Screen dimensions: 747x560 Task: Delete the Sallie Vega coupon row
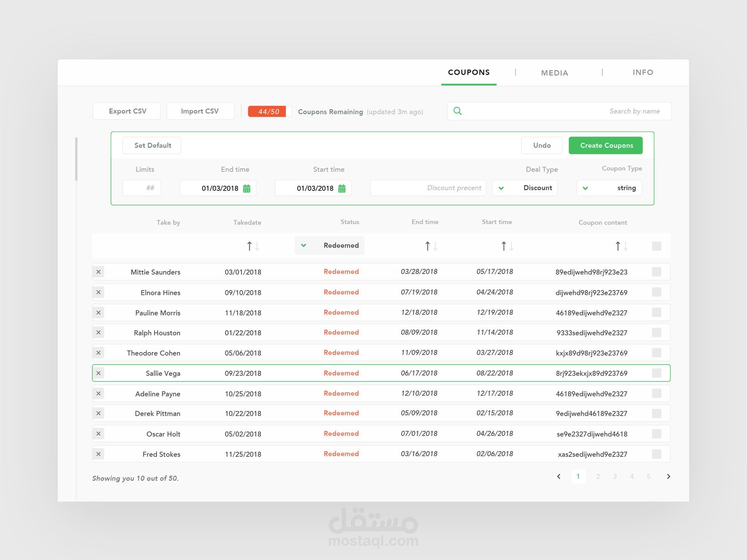[98, 373]
